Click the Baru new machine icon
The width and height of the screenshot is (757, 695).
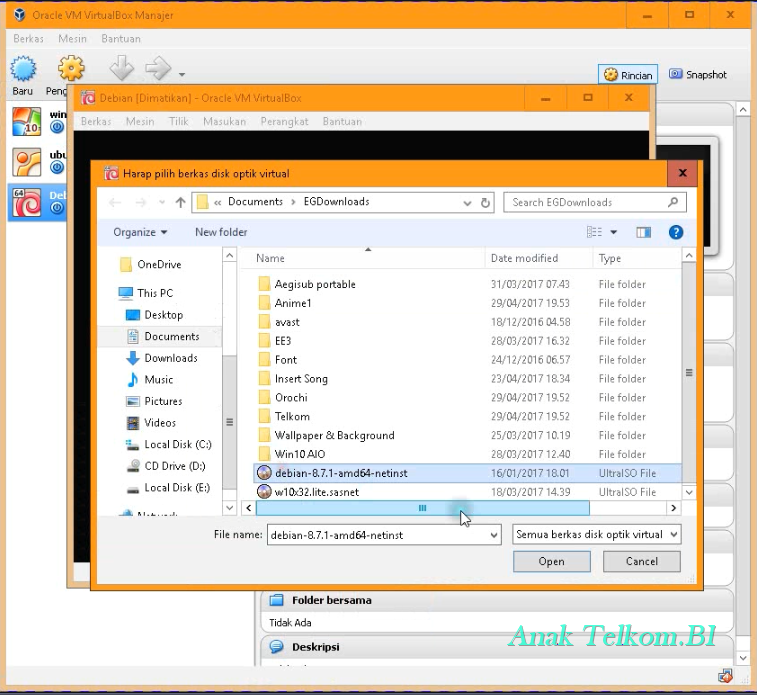tap(23, 68)
